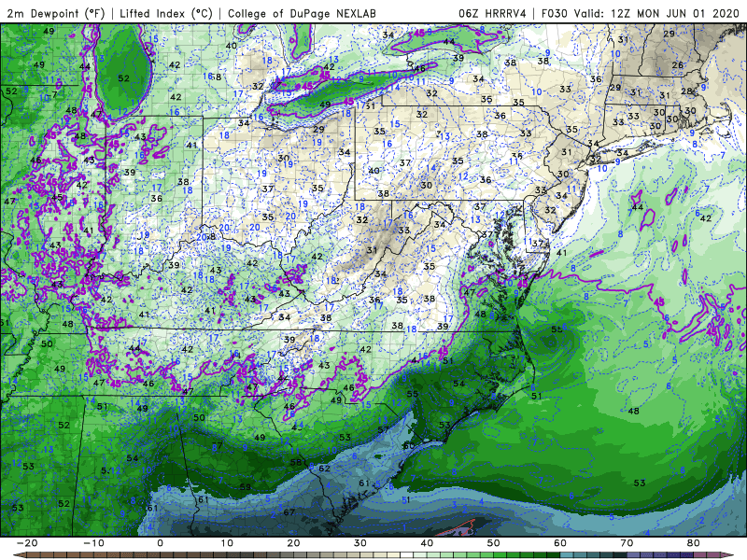
Task: Click the -20 label on the color scale
Action: (27, 543)
